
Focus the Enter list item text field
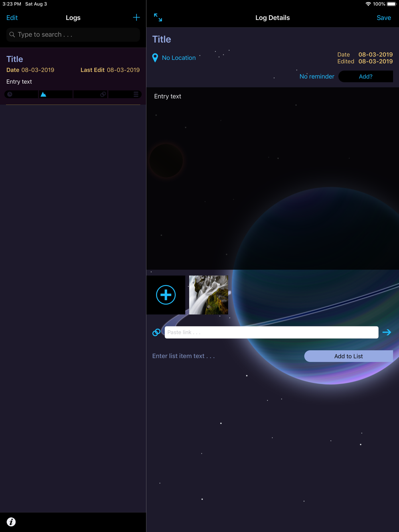[x=225, y=356]
